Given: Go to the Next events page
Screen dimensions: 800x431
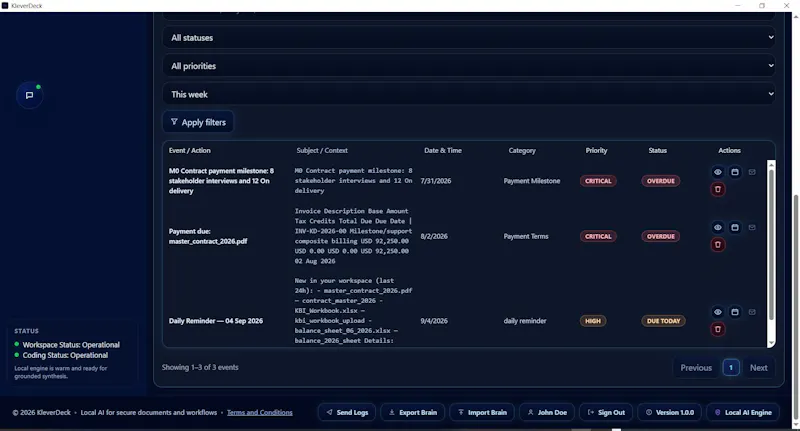Looking at the screenshot, I should point(758,368).
